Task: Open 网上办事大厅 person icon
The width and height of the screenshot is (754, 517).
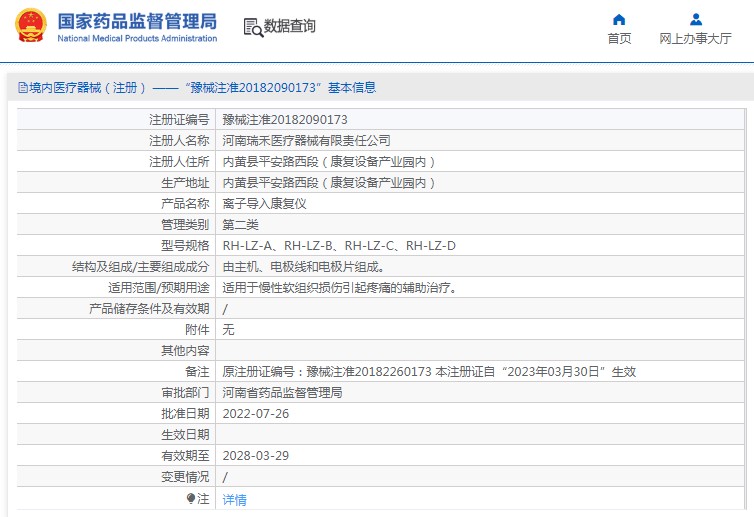Action: (695, 20)
